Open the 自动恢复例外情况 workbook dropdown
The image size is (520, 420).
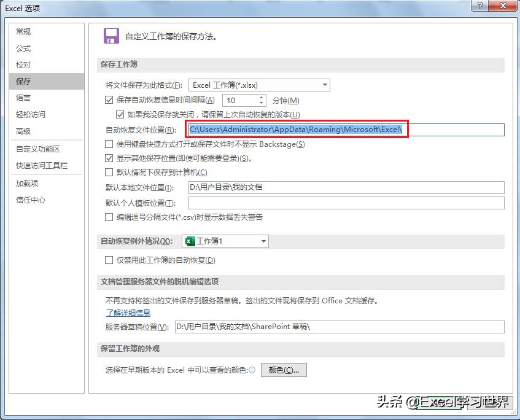click(x=263, y=241)
